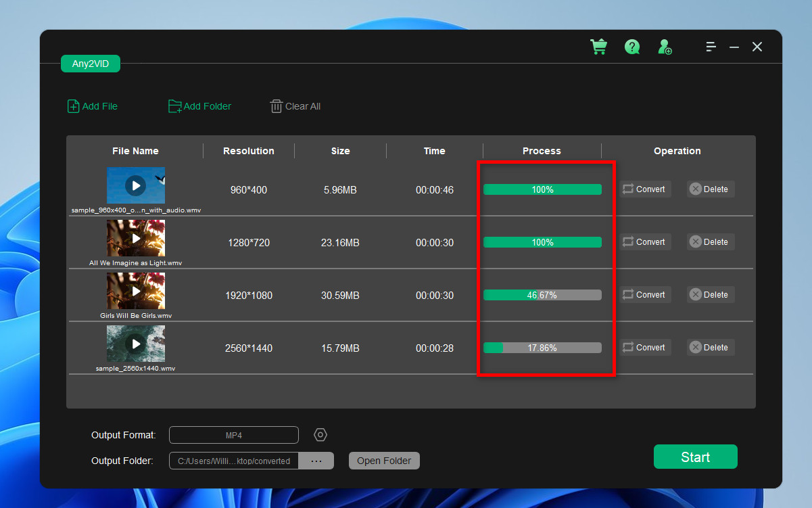Open the hamburger menu icon
This screenshot has width=812, height=508.
(711, 47)
